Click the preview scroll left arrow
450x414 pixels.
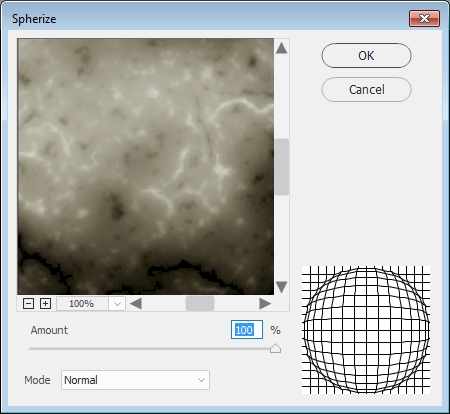(x=136, y=304)
